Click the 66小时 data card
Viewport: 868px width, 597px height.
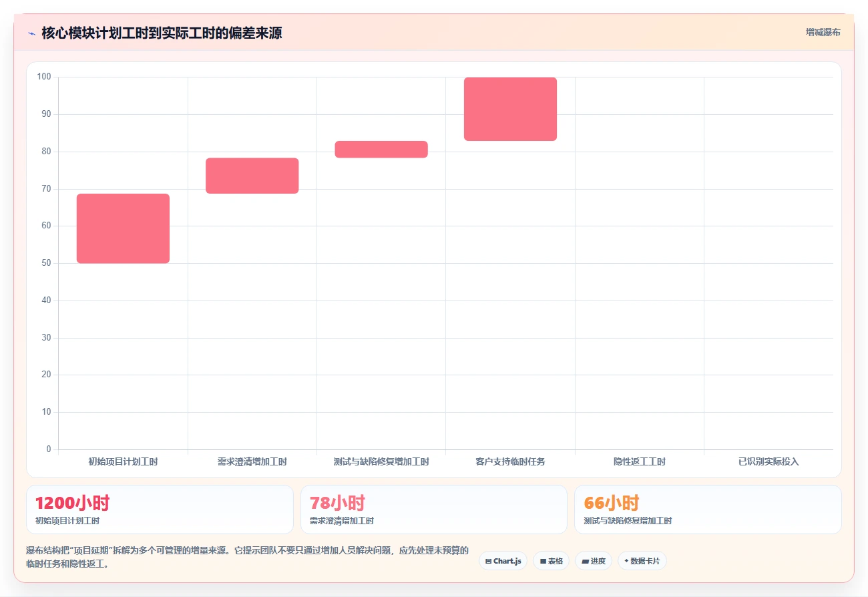pos(708,510)
